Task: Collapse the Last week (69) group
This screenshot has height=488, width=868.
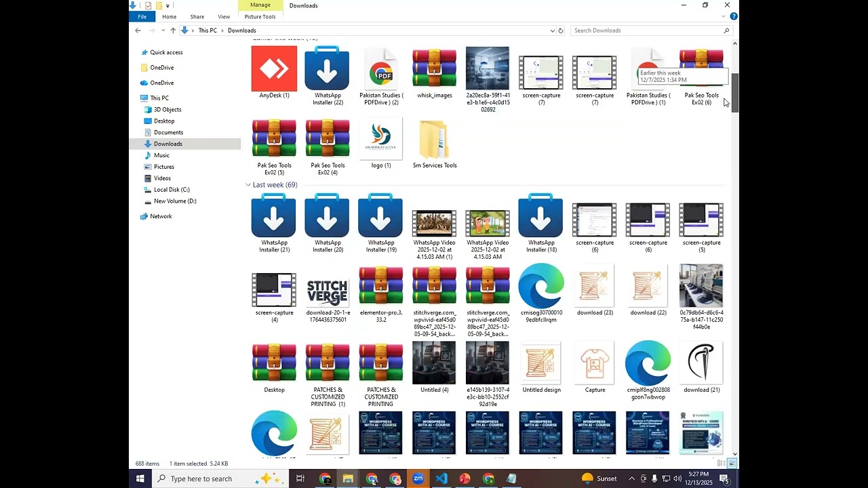Action: pyautogui.click(x=248, y=185)
